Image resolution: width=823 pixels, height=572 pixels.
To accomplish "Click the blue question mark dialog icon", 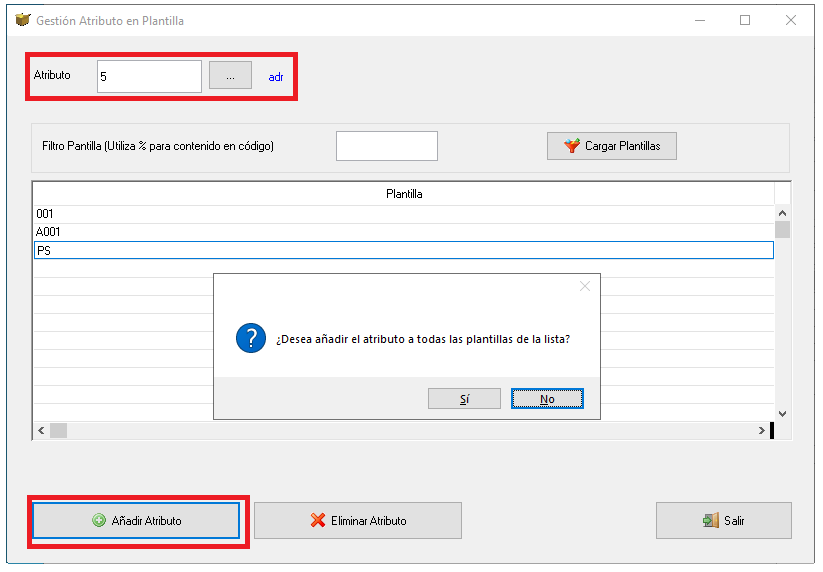I will [x=251, y=338].
